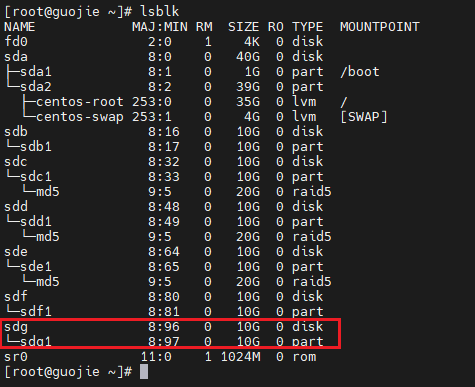Select the sde1 partition name

[x=36, y=267]
